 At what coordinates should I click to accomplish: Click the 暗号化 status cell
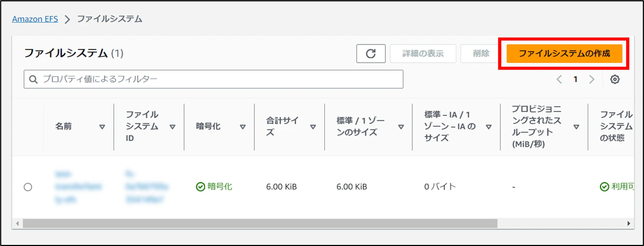click(x=214, y=187)
